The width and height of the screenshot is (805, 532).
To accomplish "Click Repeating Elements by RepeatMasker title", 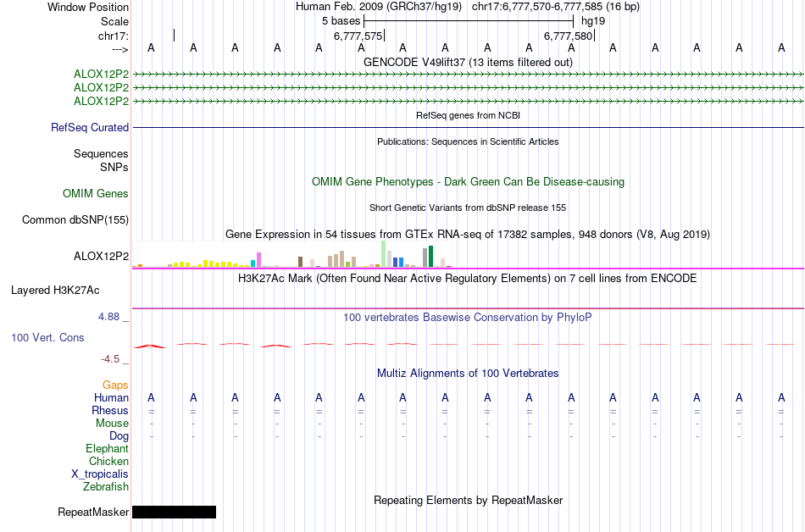I will [468, 500].
